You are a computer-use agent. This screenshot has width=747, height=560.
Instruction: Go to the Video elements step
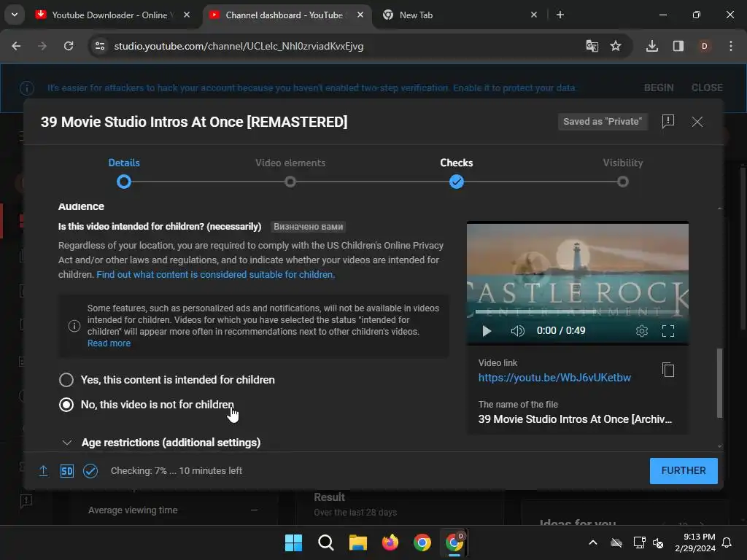pos(290,163)
